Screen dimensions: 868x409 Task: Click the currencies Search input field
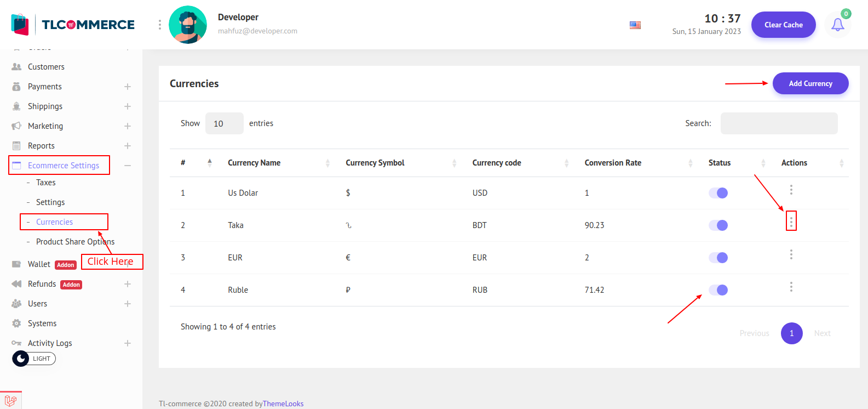(x=778, y=123)
